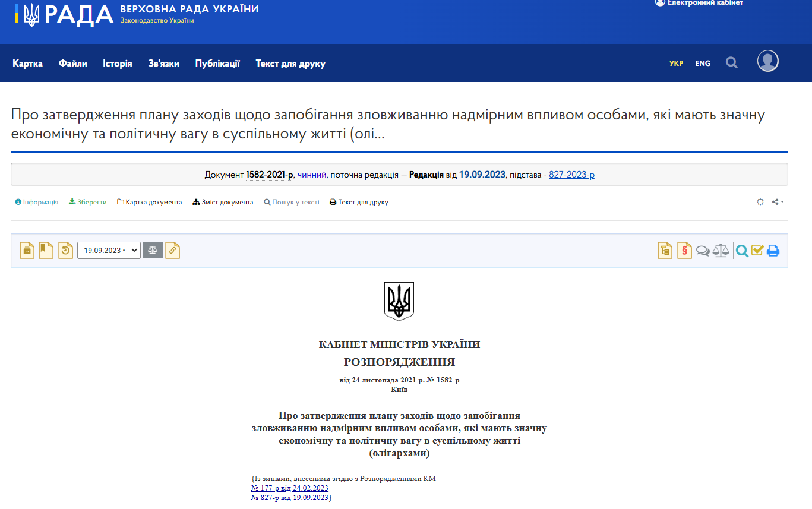Click Законодавство України subtitle
The height and width of the screenshot is (509, 812).
[x=157, y=21]
